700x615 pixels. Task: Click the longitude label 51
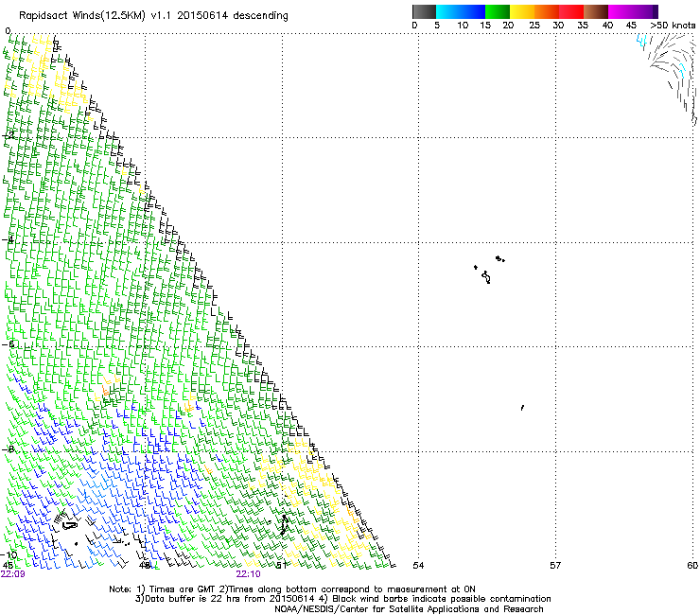coord(281,566)
